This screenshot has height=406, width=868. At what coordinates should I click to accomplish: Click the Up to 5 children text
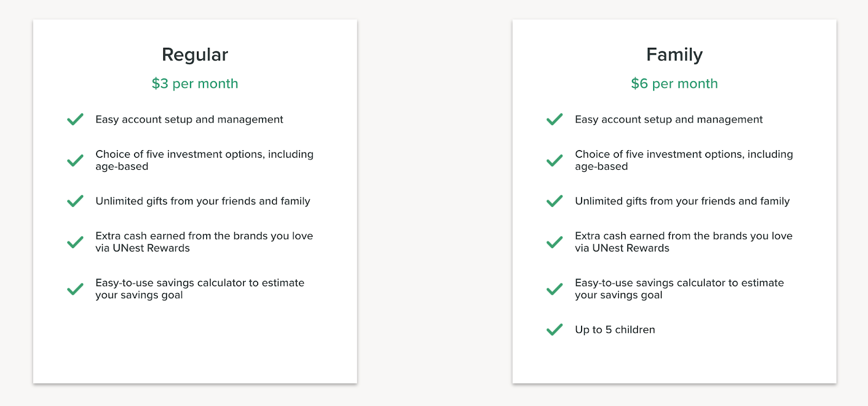pyautogui.click(x=615, y=330)
